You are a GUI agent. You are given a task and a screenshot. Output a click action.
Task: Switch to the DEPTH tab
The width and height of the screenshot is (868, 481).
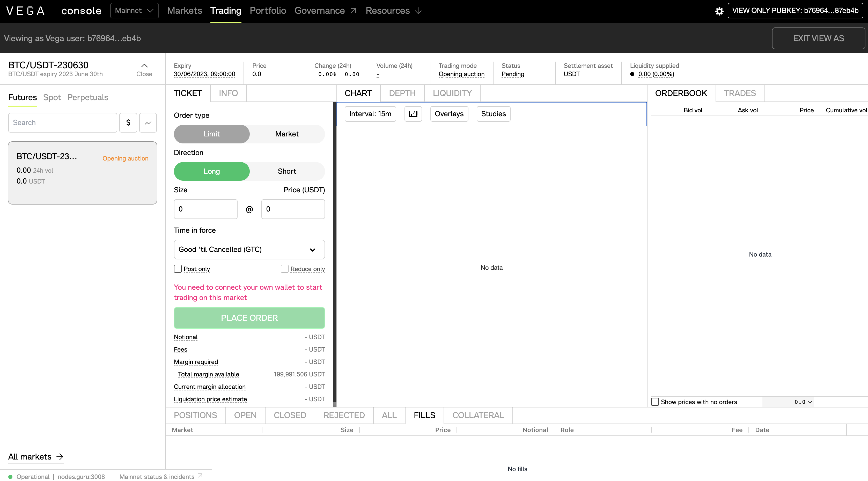(402, 93)
